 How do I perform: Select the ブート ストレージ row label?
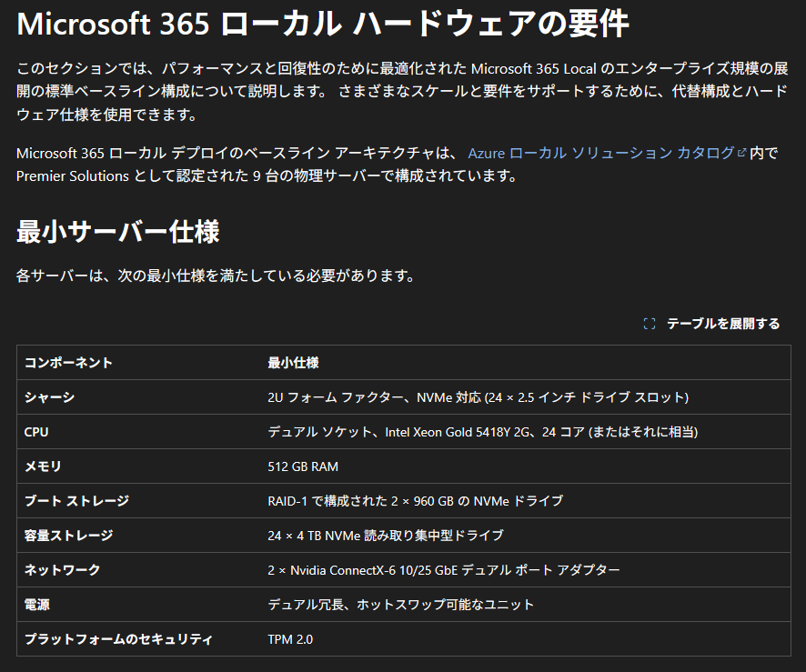(76, 500)
